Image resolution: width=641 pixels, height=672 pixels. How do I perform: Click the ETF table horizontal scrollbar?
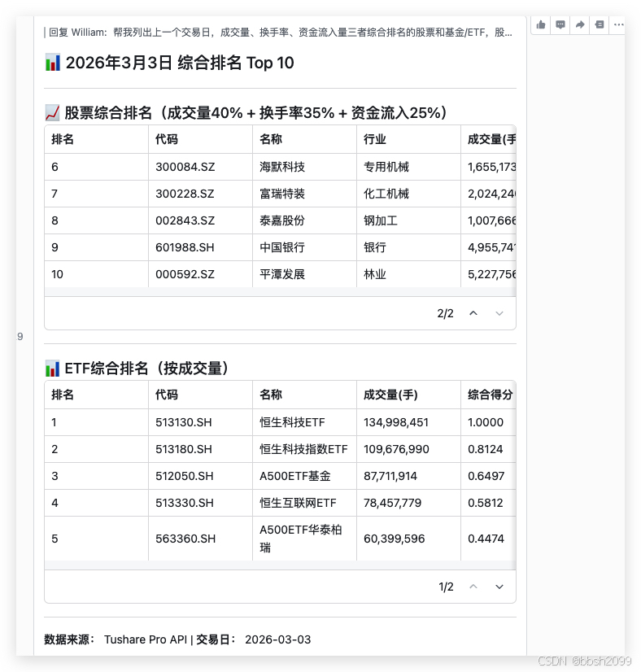click(280, 565)
